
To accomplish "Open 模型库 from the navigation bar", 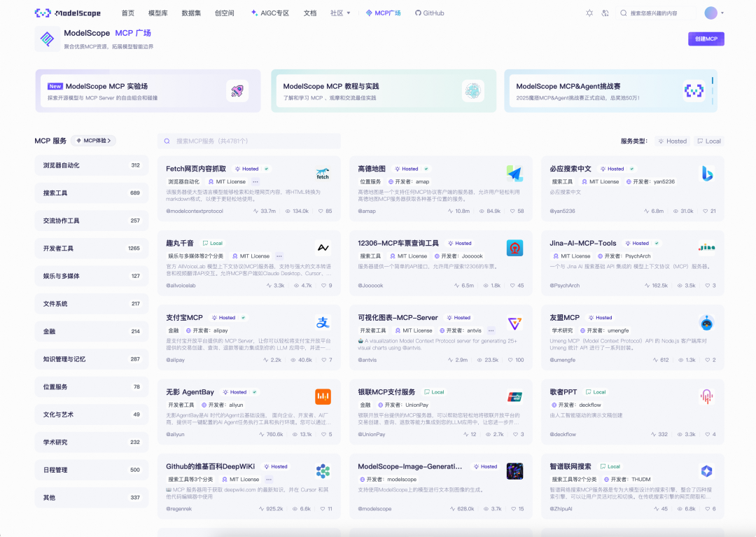I will [x=158, y=13].
